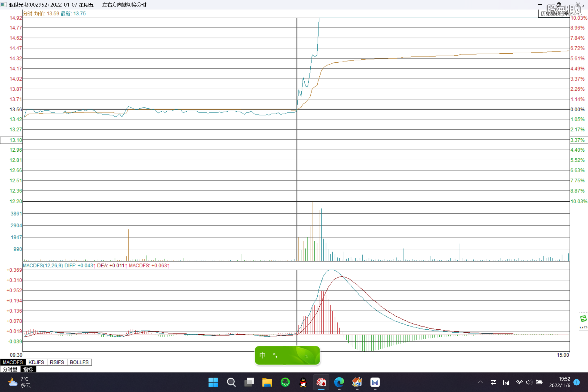Click the 0.00% percentage label
This screenshot has height=392, width=588.
[577, 109]
